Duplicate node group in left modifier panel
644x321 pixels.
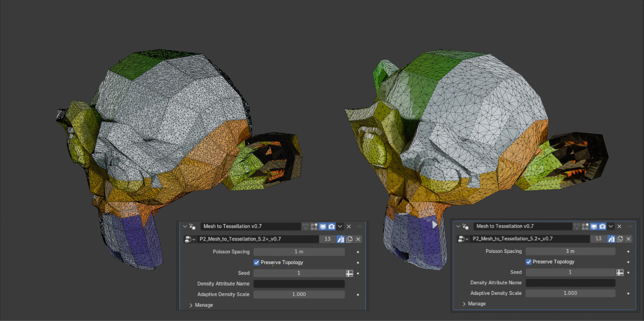(349, 239)
